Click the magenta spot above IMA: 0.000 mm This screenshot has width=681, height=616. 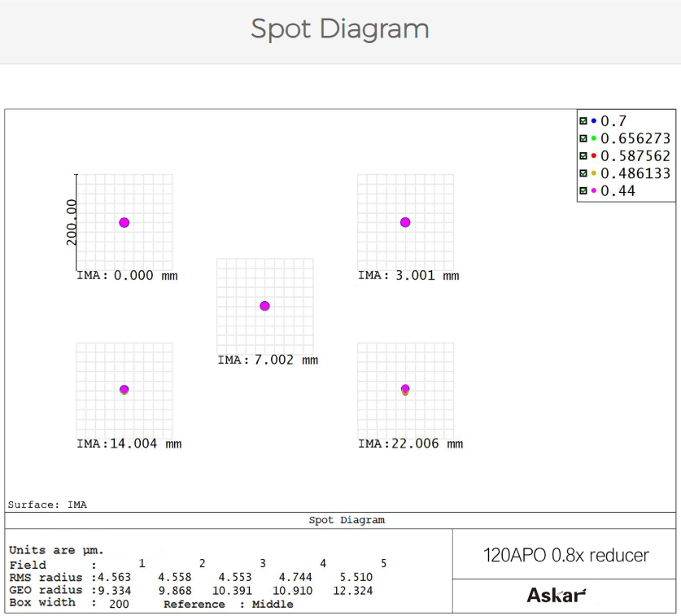[124, 222]
